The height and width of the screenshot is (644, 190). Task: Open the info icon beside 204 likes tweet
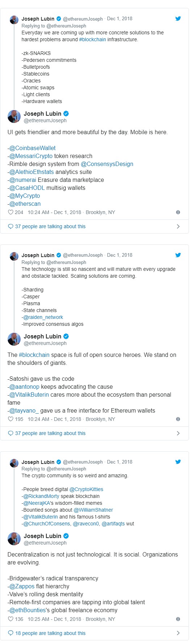click(x=178, y=212)
